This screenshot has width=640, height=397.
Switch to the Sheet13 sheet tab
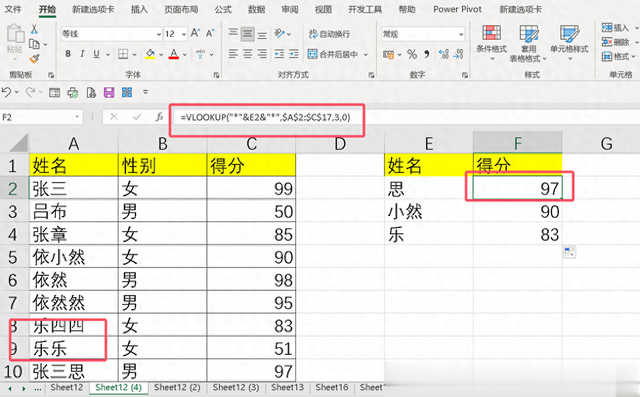pos(287,387)
